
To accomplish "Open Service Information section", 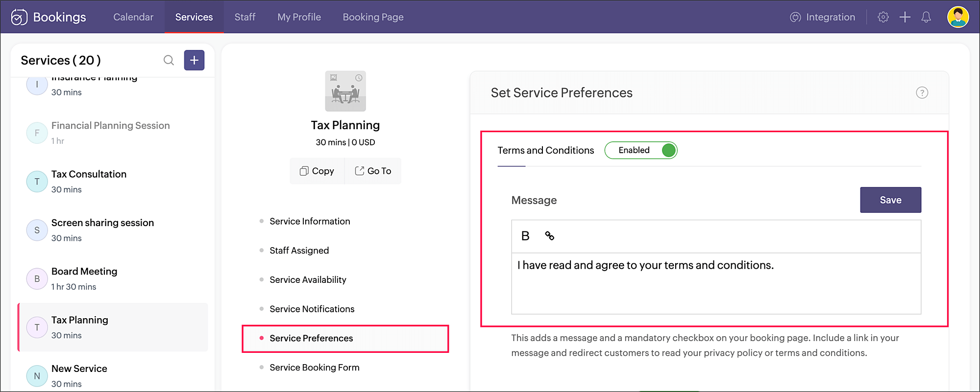I will [x=310, y=221].
